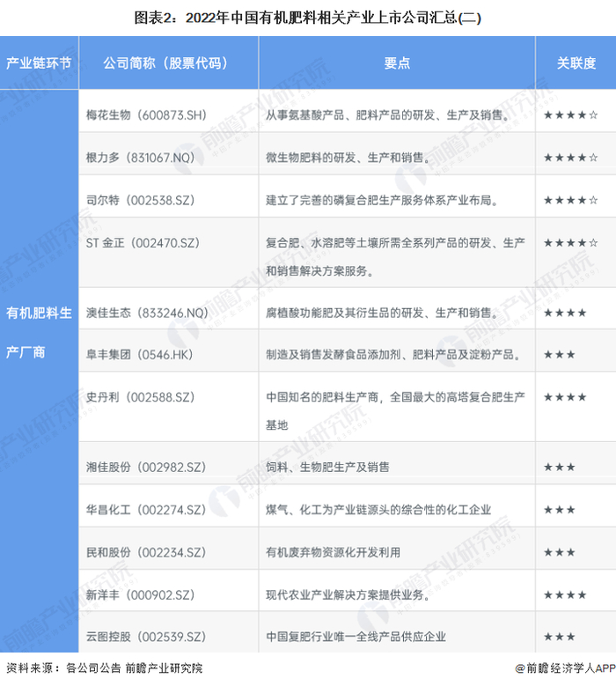Click the 前瞻经济学人APP source credit
The image size is (616, 686).
click(565, 668)
